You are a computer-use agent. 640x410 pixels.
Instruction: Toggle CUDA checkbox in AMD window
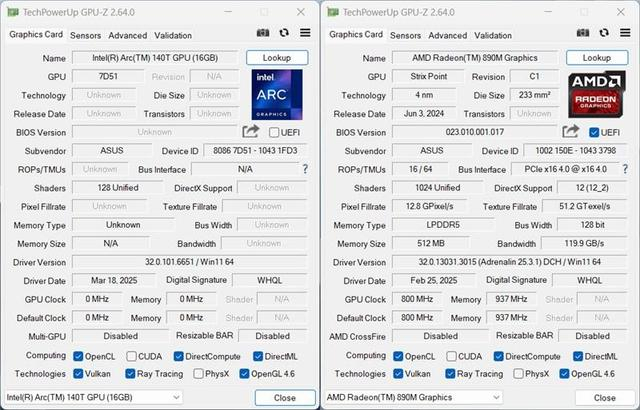point(451,356)
